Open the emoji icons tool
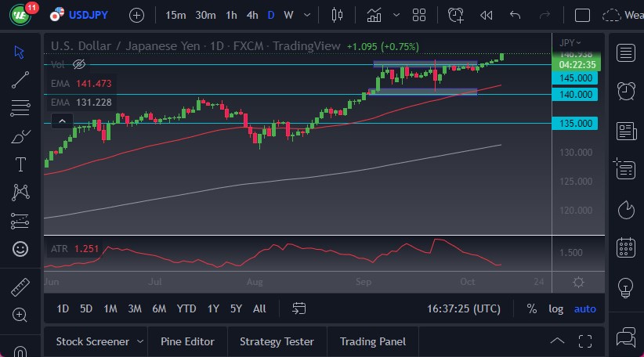644x357 pixels. pyautogui.click(x=20, y=249)
